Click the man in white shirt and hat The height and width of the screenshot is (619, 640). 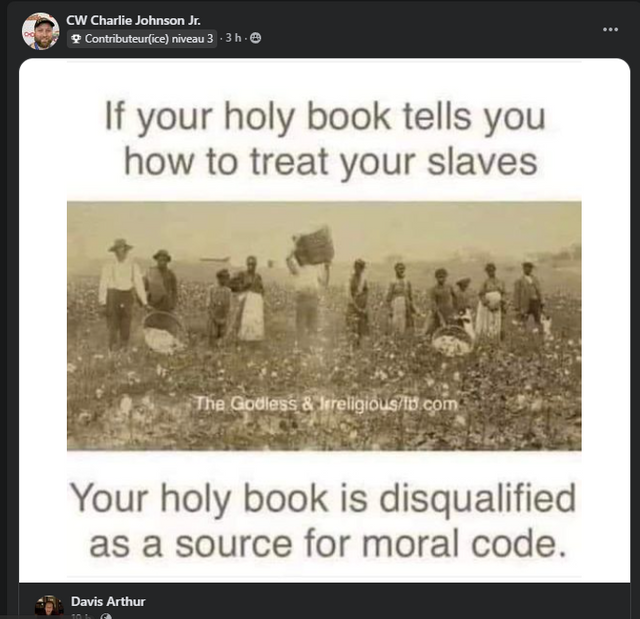point(121,293)
